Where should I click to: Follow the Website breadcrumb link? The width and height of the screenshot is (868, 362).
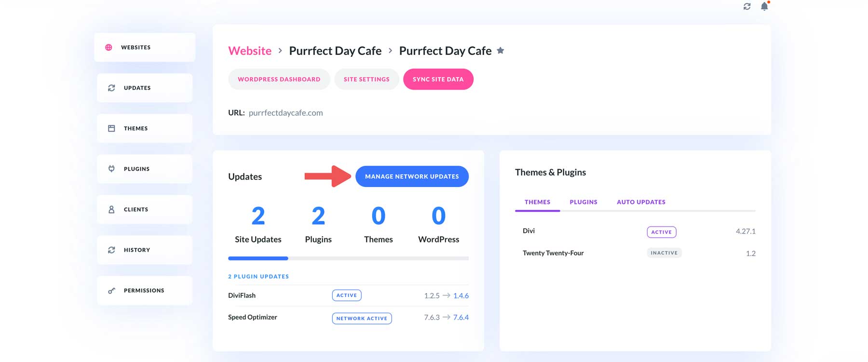click(x=250, y=51)
